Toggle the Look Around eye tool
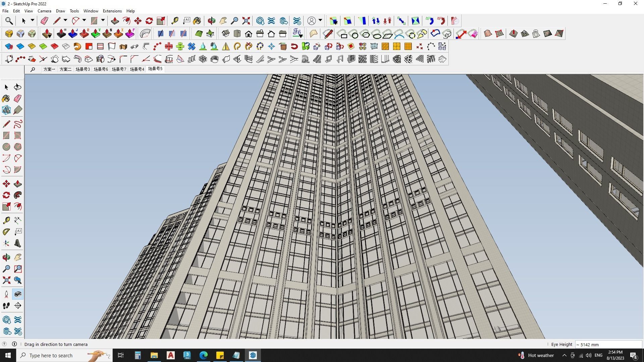The height and width of the screenshot is (362, 644). pyautogui.click(x=18, y=294)
